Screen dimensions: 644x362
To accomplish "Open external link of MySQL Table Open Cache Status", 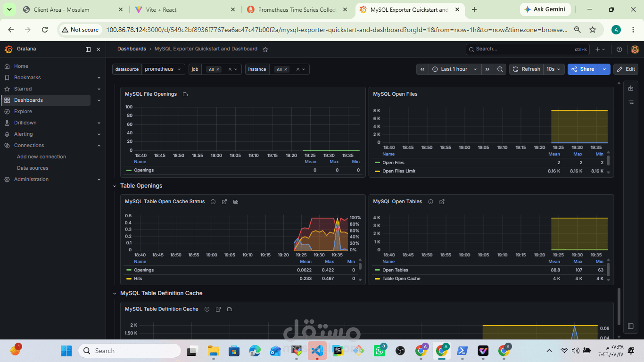I will click(x=224, y=202).
